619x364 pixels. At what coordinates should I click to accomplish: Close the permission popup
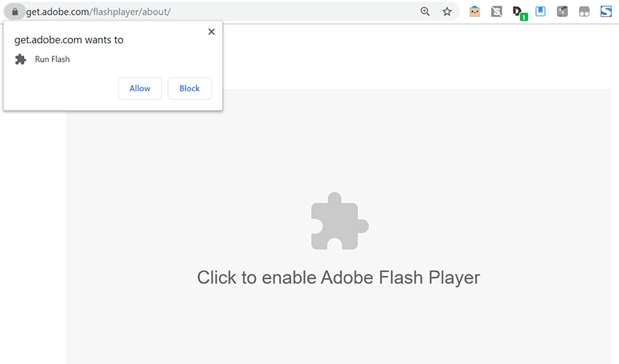point(211,32)
